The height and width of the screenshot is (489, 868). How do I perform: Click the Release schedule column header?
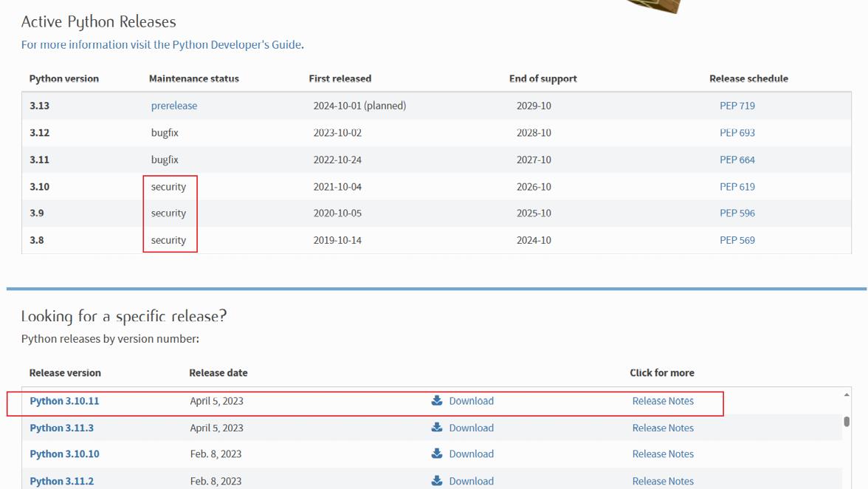pos(748,78)
